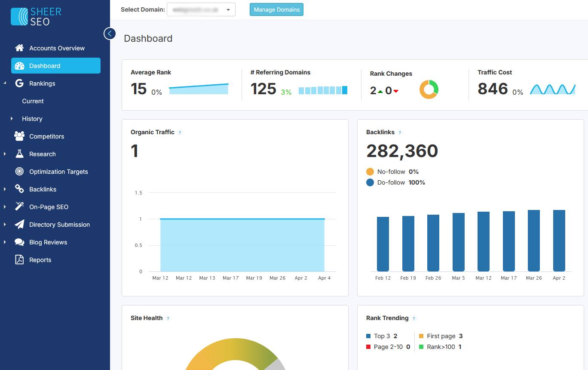Image resolution: width=588 pixels, height=370 pixels.
Task: Select the Backlinks chain-link icon
Action: (x=19, y=189)
